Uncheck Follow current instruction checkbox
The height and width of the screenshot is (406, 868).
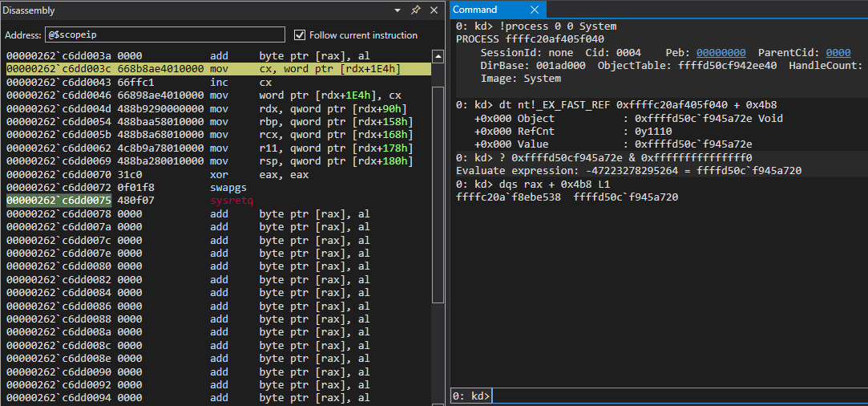coord(301,35)
